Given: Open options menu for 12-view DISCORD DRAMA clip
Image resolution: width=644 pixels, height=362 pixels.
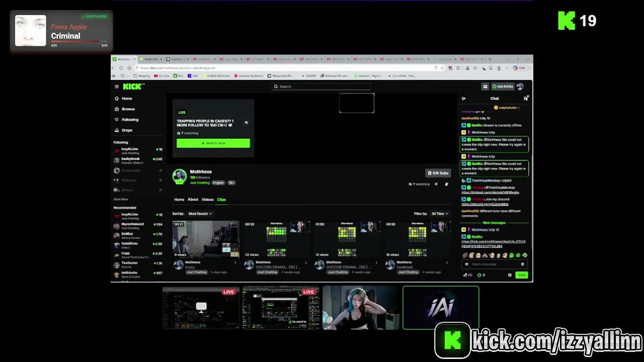Looking at the screenshot, I should click(x=376, y=262).
